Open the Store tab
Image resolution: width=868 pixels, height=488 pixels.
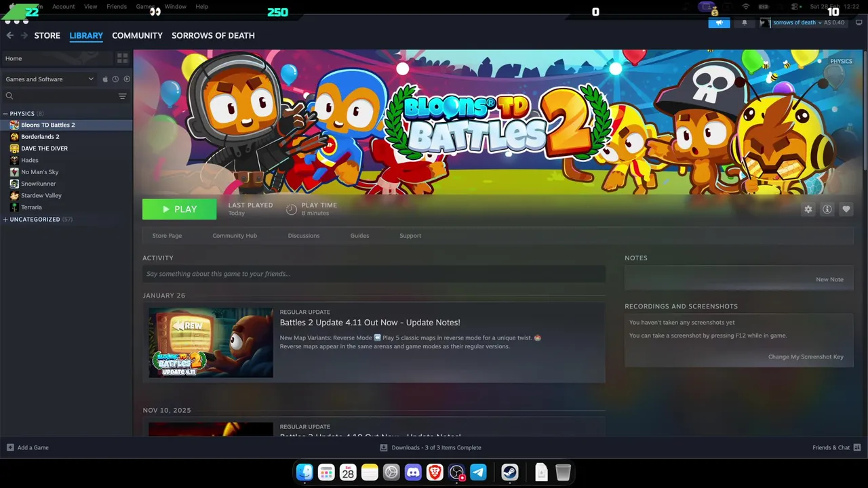pyautogui.click(x=47, y=35)
